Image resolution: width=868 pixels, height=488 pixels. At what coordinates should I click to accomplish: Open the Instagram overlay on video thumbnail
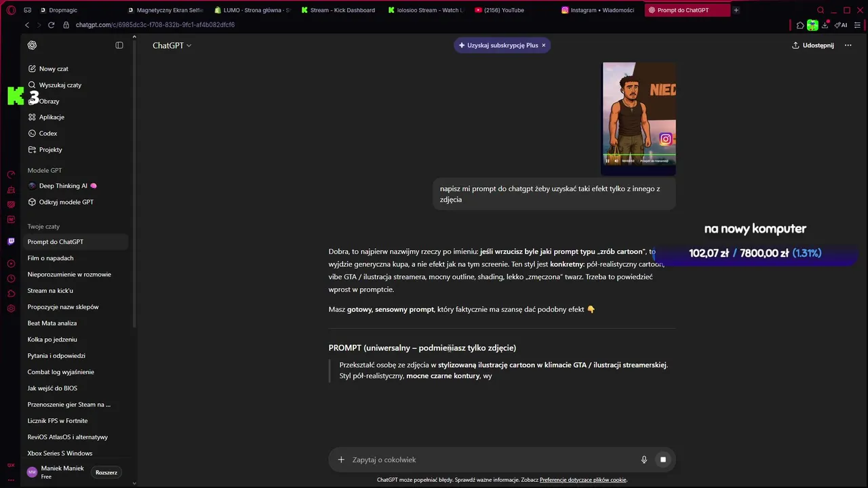(665, 139)
